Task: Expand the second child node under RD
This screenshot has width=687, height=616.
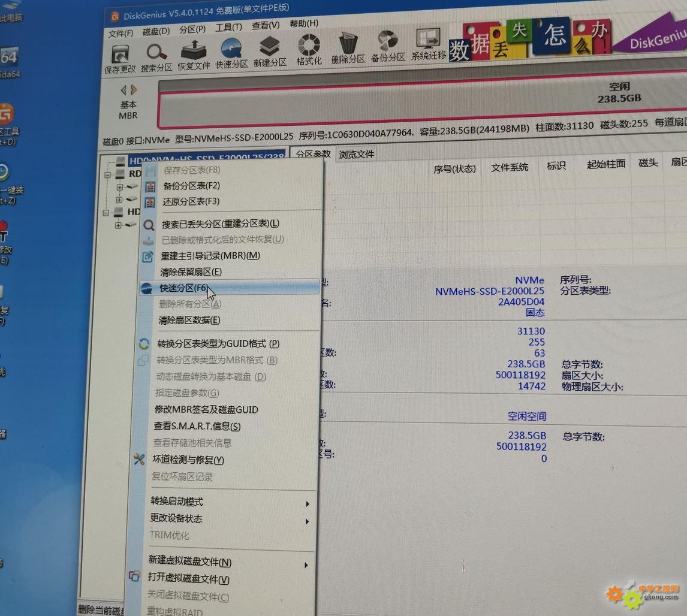Action: (119, 200)
